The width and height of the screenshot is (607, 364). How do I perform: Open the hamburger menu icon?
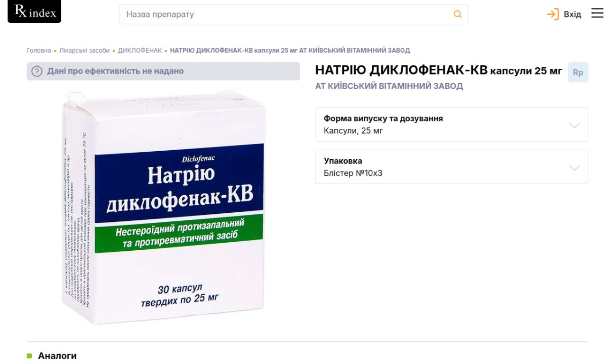[x=597, y=13]
